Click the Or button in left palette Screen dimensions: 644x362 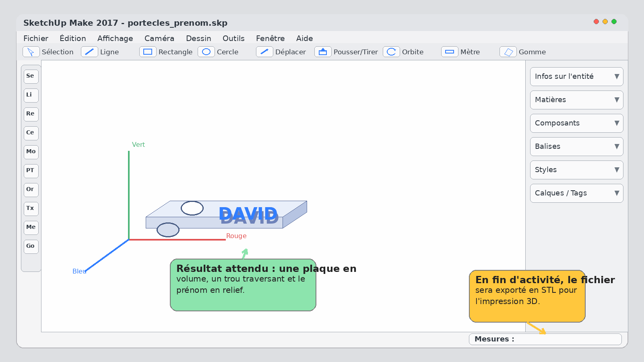[x=31, y=190]
